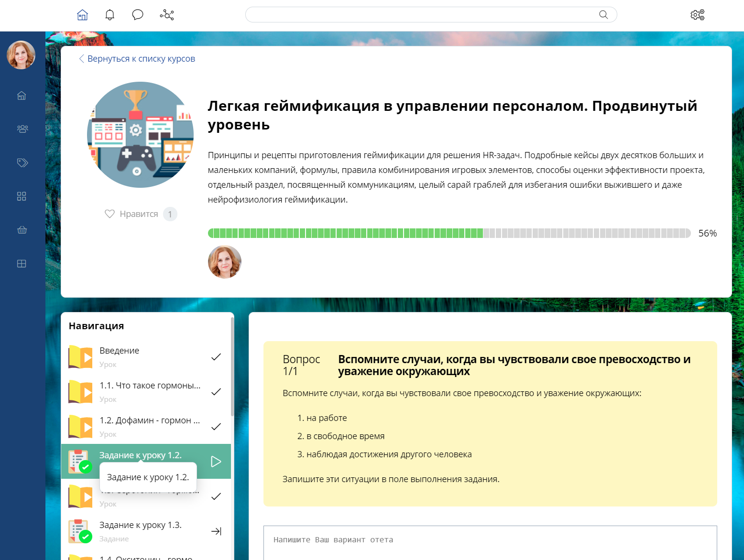The image size is (744, 560).
Task: Click the arrow icon beside task 1.3
Action: (x=216, y=531)
